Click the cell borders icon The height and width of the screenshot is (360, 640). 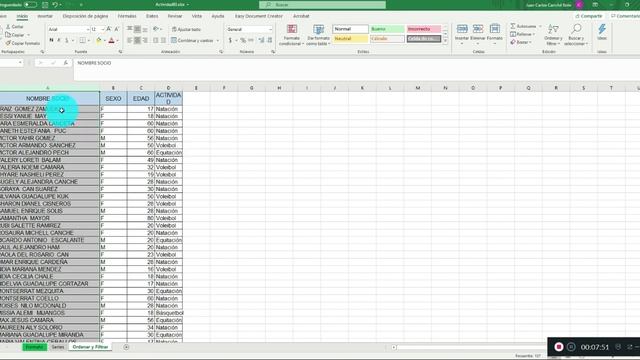click(x=82, y=40)
